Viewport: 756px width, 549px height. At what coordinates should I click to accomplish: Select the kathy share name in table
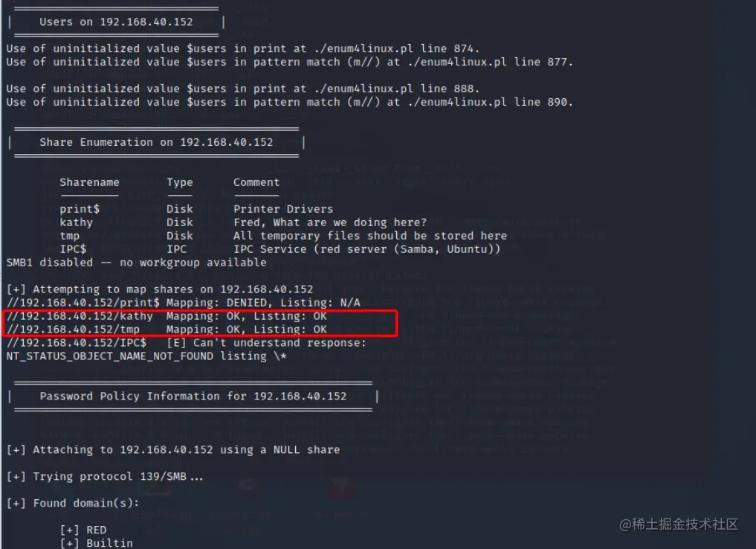(76, 222)
